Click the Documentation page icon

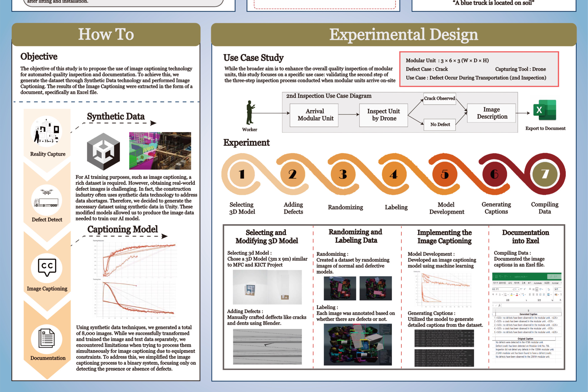click(46, 338)
